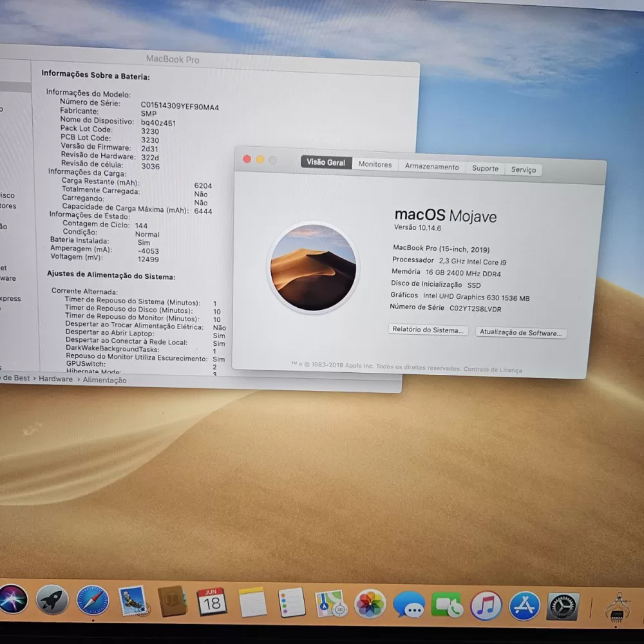This screenshot has height=644, width=644.
Task: Click the Fabricante value SMP
Action: click(149, 114)
